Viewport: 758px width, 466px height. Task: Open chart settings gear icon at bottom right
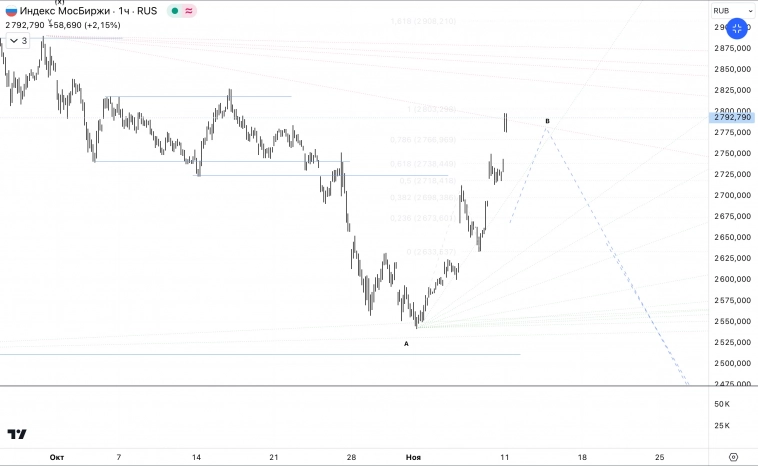pos(733,457)
